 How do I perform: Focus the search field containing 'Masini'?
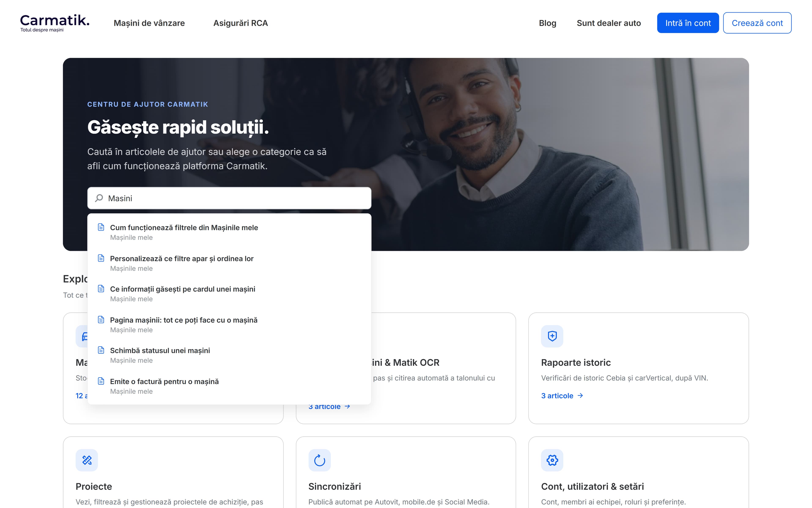[229, 198]
